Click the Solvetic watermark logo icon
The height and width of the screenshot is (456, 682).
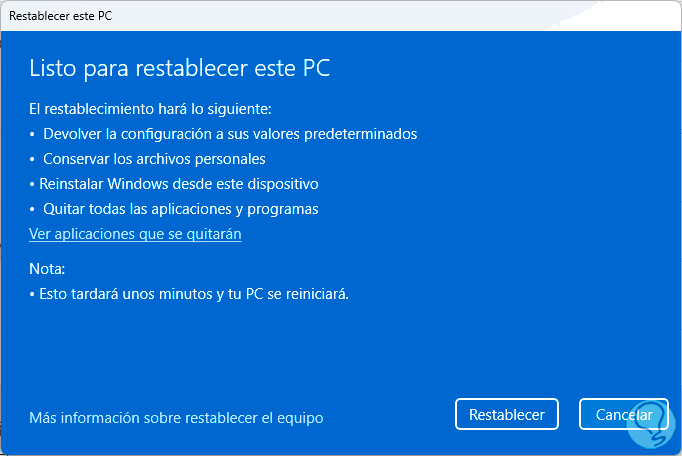647,427
